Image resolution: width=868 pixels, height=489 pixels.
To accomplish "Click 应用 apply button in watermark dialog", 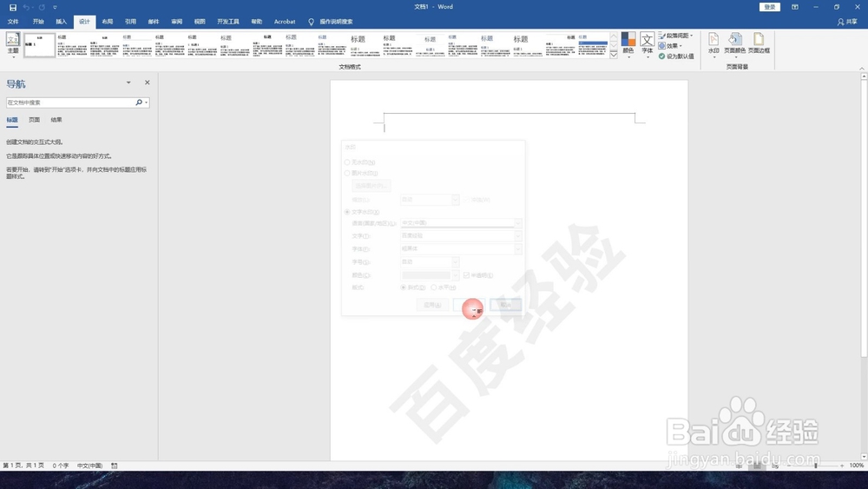I will coord(432,305).
